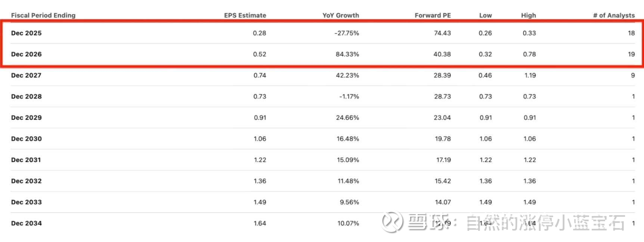Screen dimensions: 644x242
Task: Click the Xueqiu snowball logo watermark
Action: click(x=392, y=222)
